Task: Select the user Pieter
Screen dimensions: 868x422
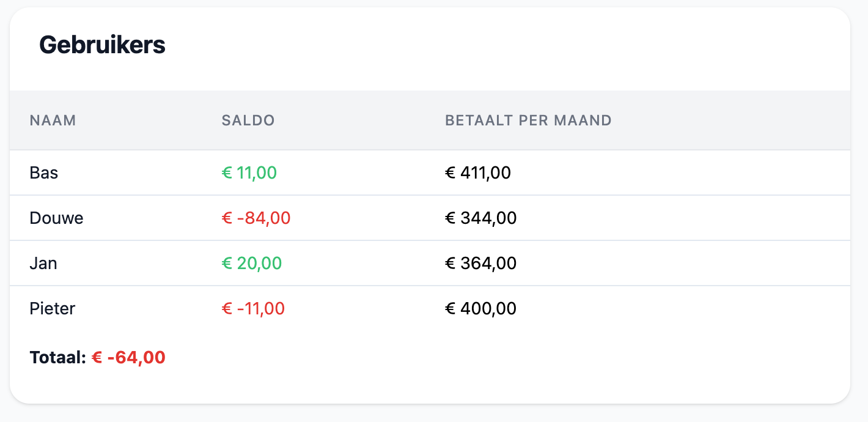Action: 52,308
